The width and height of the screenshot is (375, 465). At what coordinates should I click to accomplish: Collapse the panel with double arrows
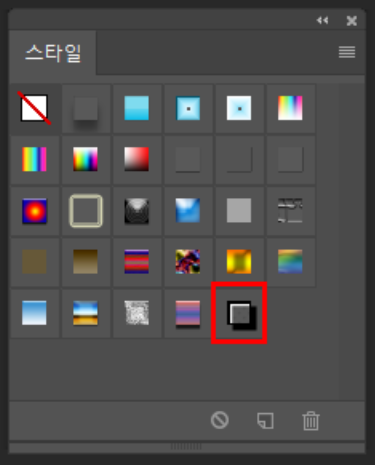pyautogui.click(x=322, y=21)
